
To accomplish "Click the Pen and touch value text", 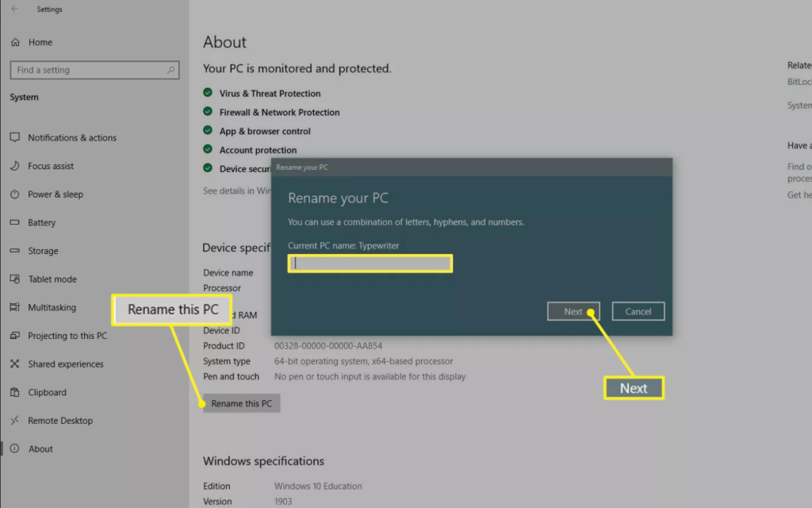I will (370, 376).
